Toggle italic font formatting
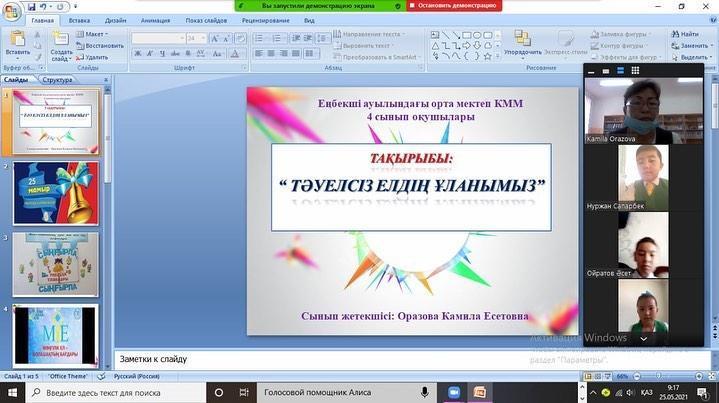 tap(147, 53)
